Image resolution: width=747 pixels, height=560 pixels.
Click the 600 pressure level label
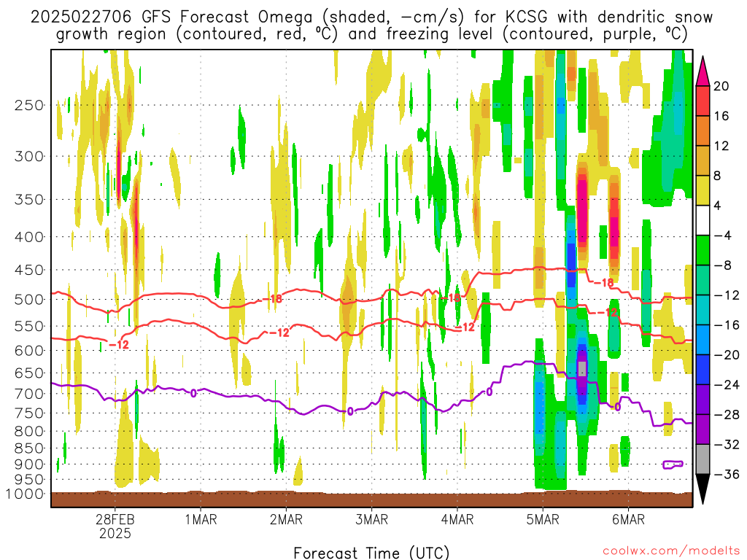tap(29, 351)
